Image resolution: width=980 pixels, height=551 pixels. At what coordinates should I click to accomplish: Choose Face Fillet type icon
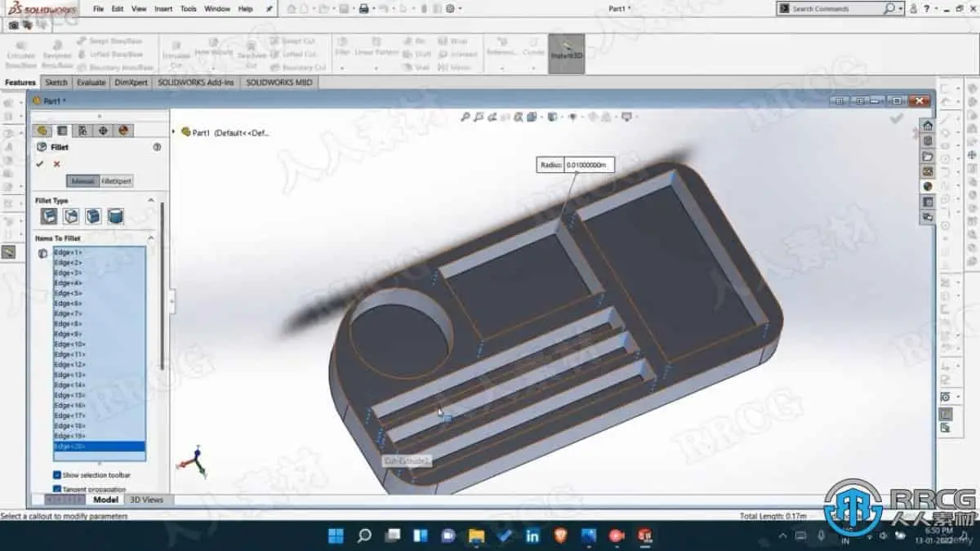[94, 216]
